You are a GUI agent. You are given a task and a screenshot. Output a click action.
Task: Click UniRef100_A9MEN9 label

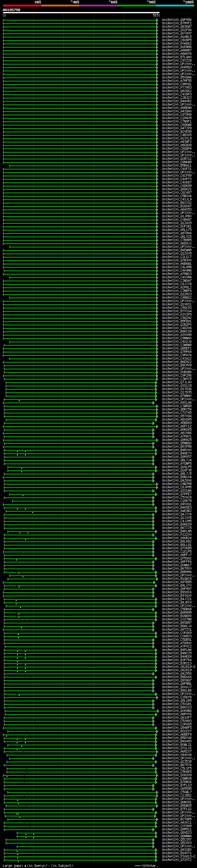(x=177, y=108)
